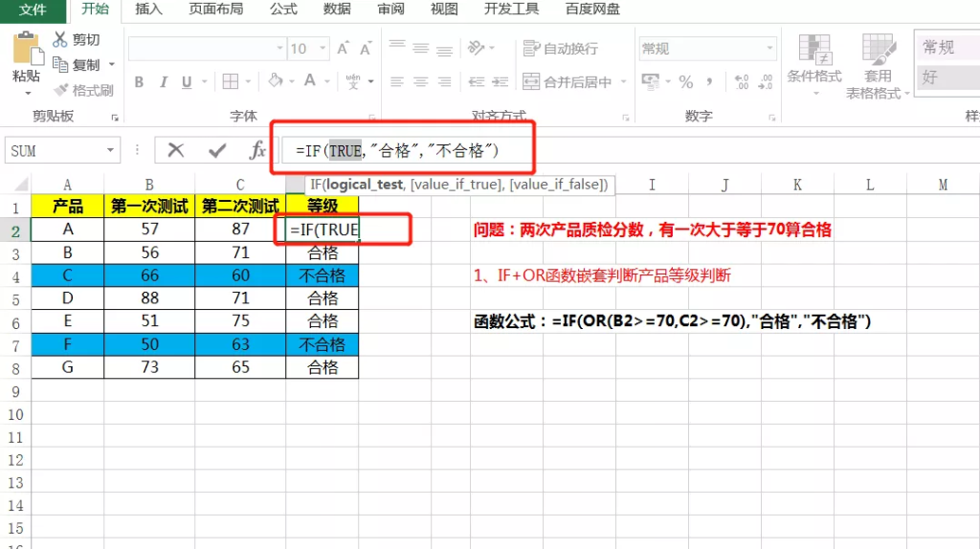This screenshot has width=980, height=549.
Task: Select the 常规 cell style
Action: 947,48
